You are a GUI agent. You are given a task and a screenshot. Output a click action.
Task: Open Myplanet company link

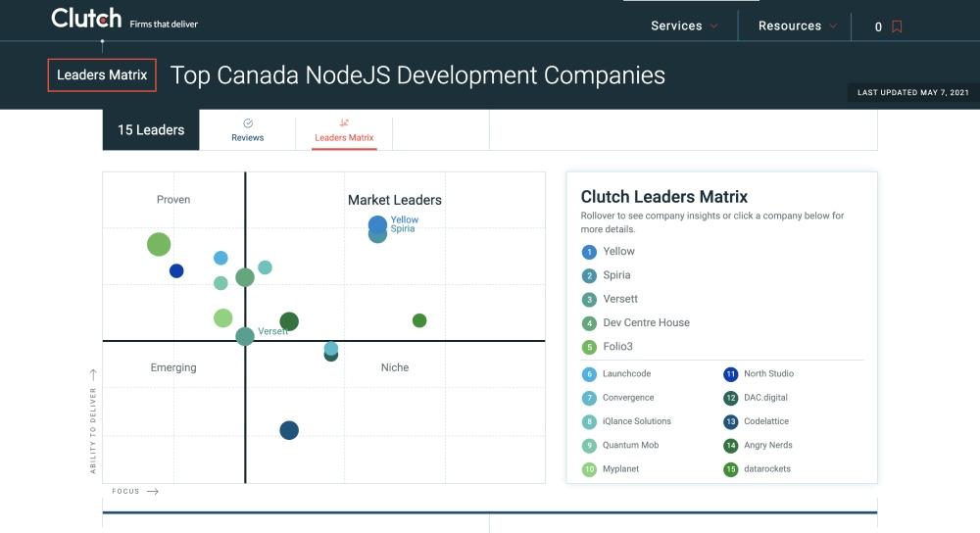coord(620,468)
